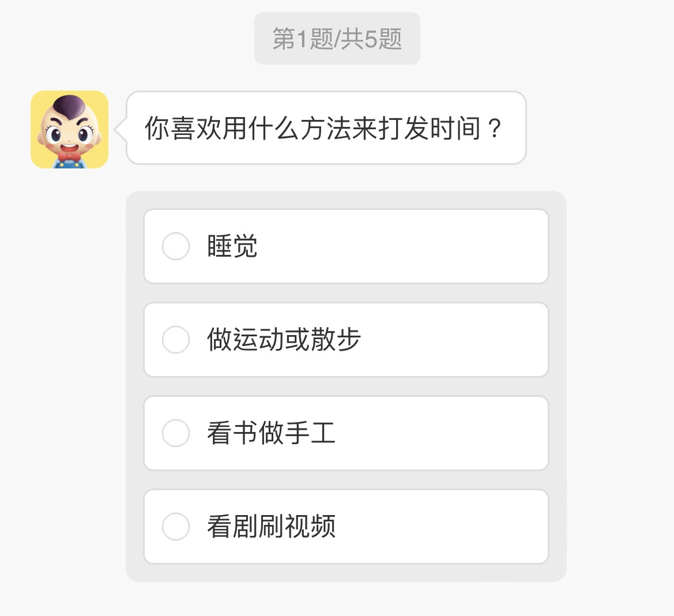This screenshot has height=616, width=674.
Task: Tap the 第1题/共5题 progress label
Action: (x=337, y=39)
